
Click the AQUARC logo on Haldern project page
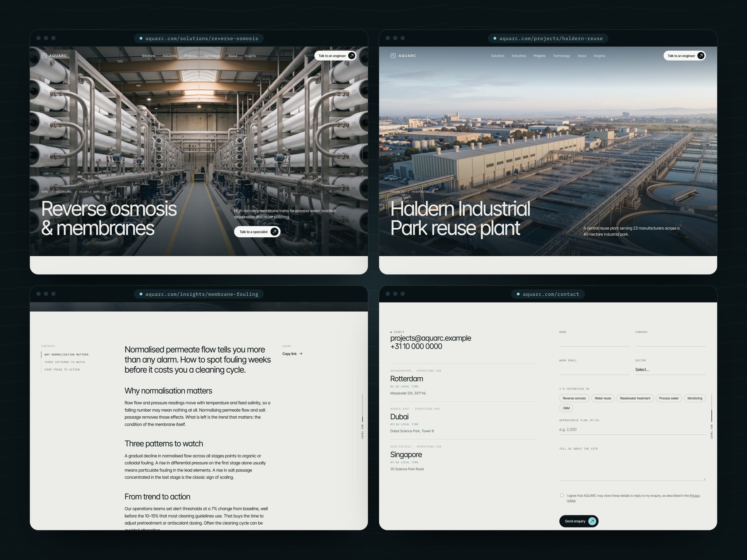(x=403, y=56)
